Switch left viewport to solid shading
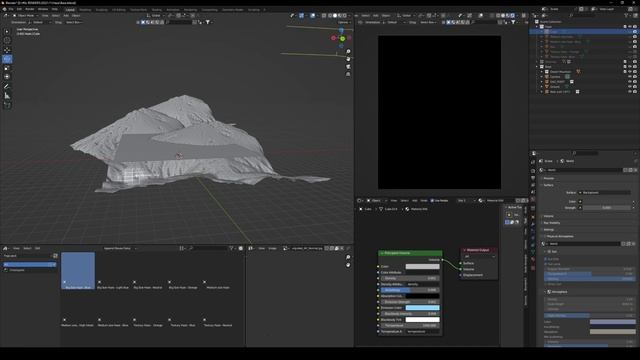The width and height of the screenshot is (640, 360). click(x=335, y=16)
